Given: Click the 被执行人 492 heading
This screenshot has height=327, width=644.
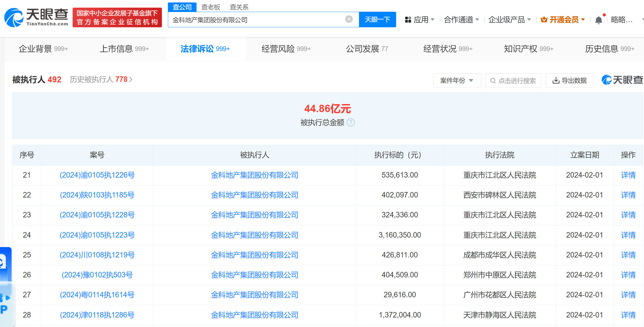Looking at the screenshot, I should [x=37, y=79].
